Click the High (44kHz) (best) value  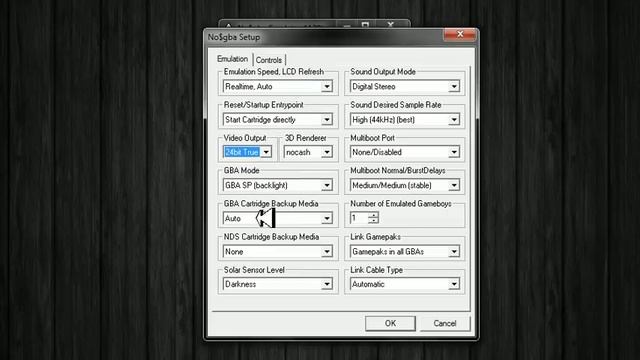point(383,120)
